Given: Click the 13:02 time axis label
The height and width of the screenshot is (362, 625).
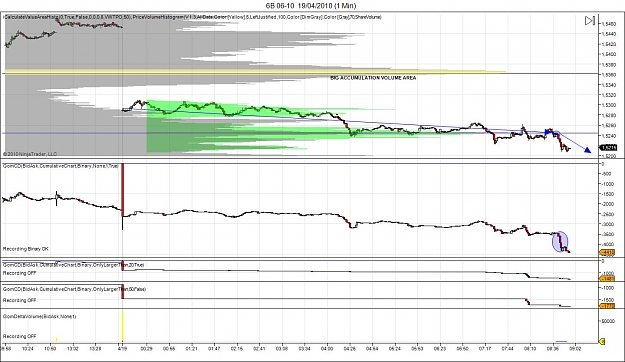Looking at the screenshot, I should pyautogui.click(x=73, y=348).
